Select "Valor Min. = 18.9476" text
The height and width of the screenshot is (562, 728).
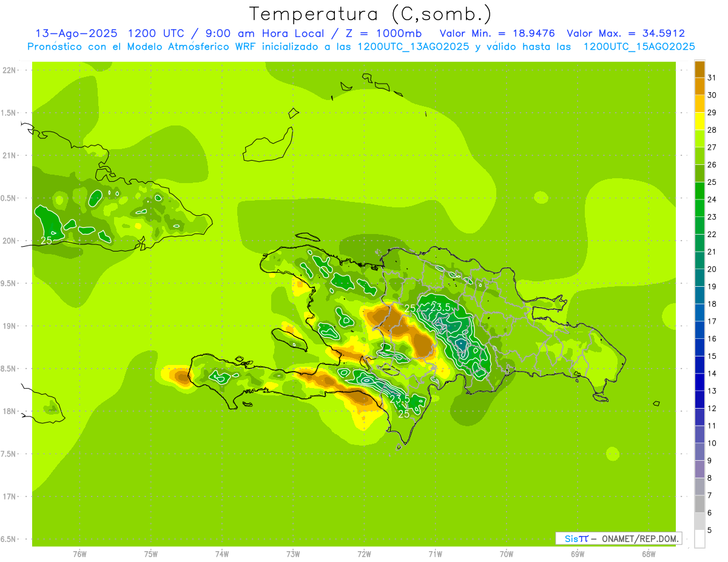(496, 33)
